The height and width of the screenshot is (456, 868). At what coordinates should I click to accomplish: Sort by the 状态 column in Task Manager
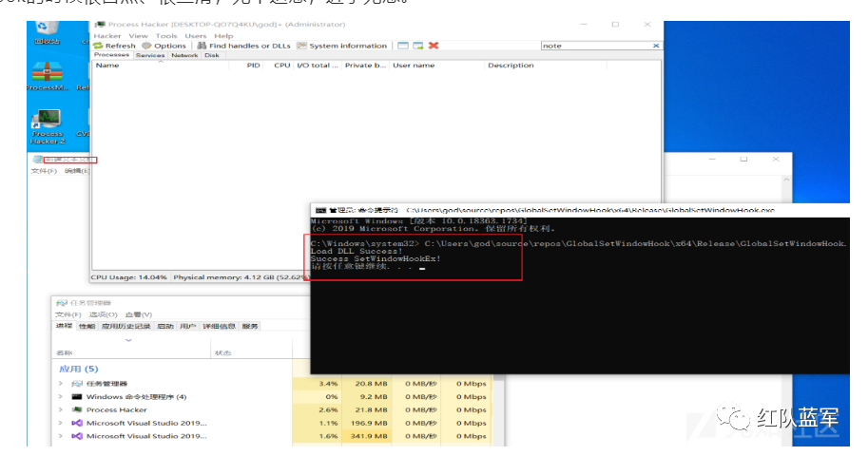(x=223, y=353)
